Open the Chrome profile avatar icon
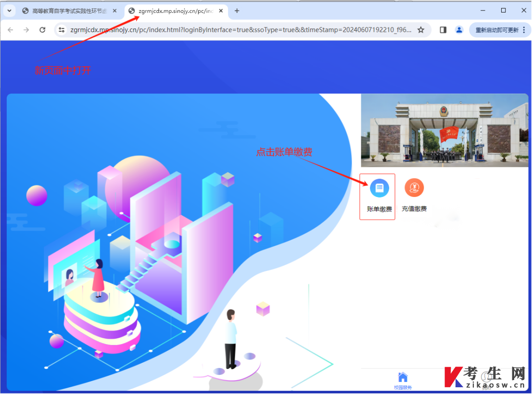Image resolution: width=532 pixels, height=394 pixels. point(459,30)
